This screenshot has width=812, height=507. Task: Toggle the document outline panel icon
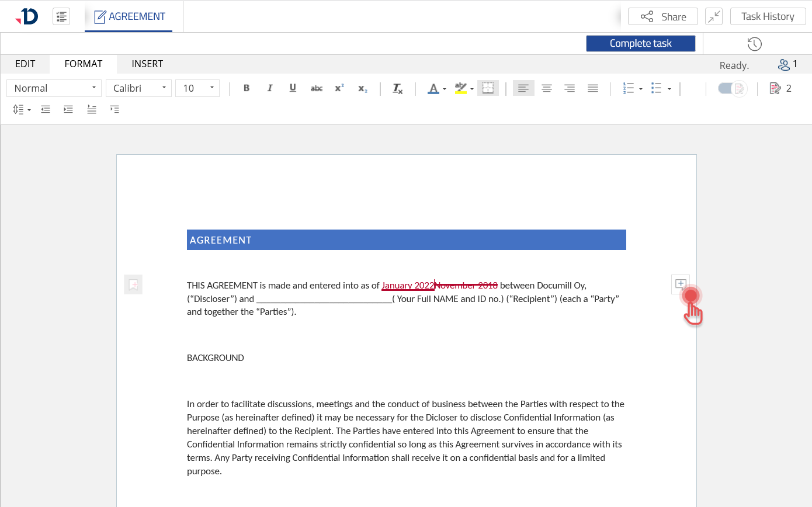tap(61, 16)
